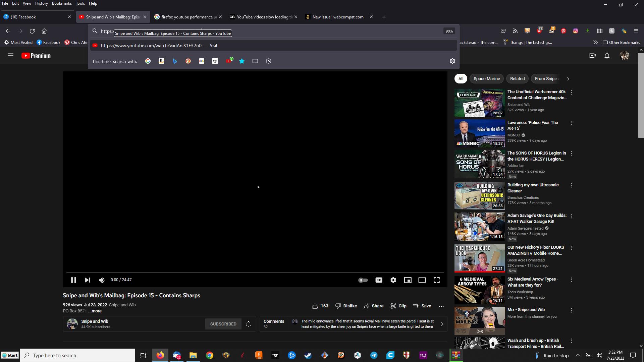Viewport: 644px width, 362px height.
Task: Select the From Snipe chip
Action: 546,79
